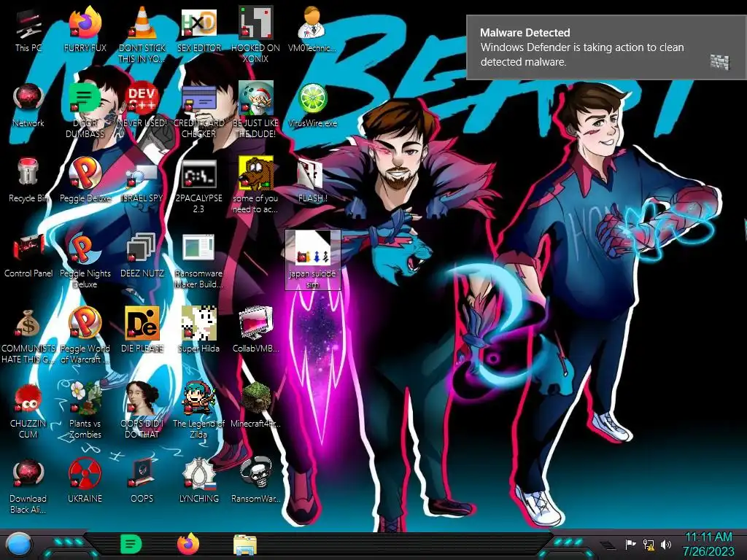747x560 pixels.
Task: Click the Windows Defender icon in the notification
Action: tap(720, 62)
